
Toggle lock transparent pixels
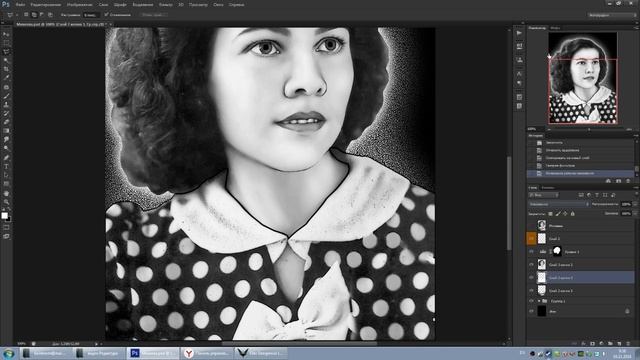pyautogui.click(x=551, y=213)
